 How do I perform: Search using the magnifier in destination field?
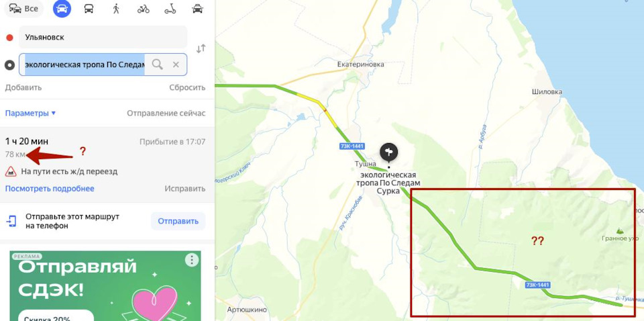click(x=157, y=64)
